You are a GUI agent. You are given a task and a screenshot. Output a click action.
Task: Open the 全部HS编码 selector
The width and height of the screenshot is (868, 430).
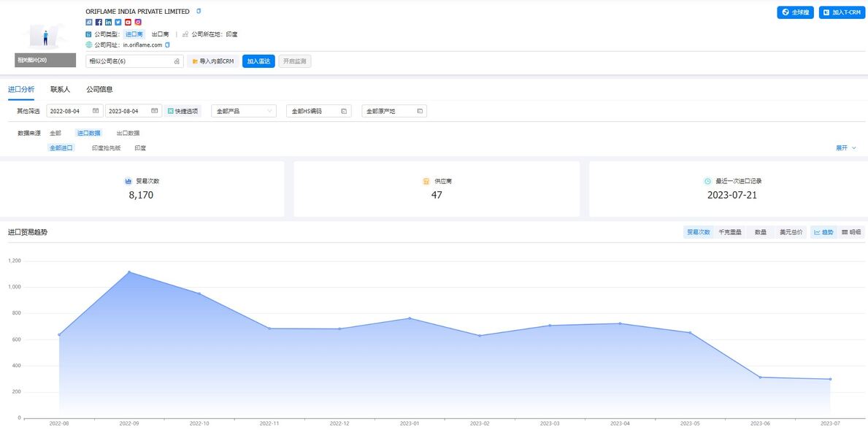(319, 111)
